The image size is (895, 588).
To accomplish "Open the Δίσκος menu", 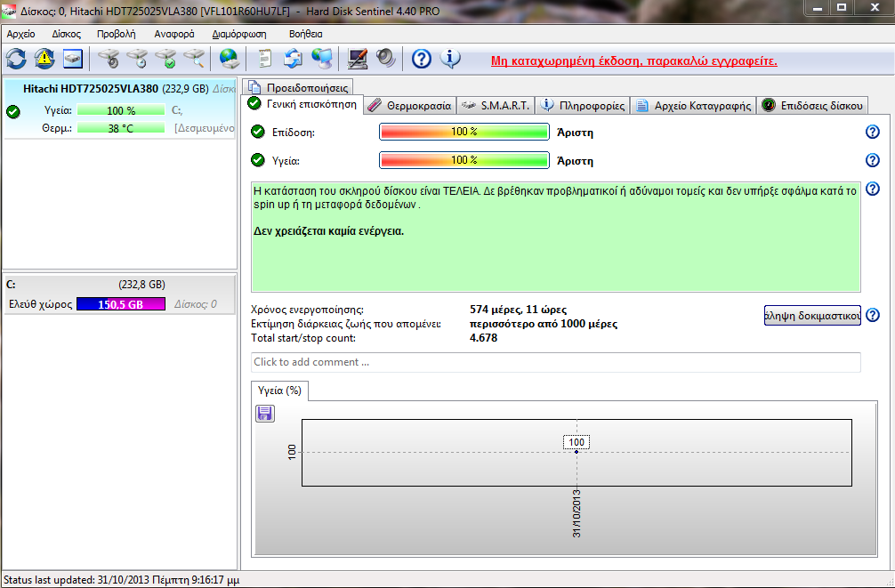I will click(66, 34).
